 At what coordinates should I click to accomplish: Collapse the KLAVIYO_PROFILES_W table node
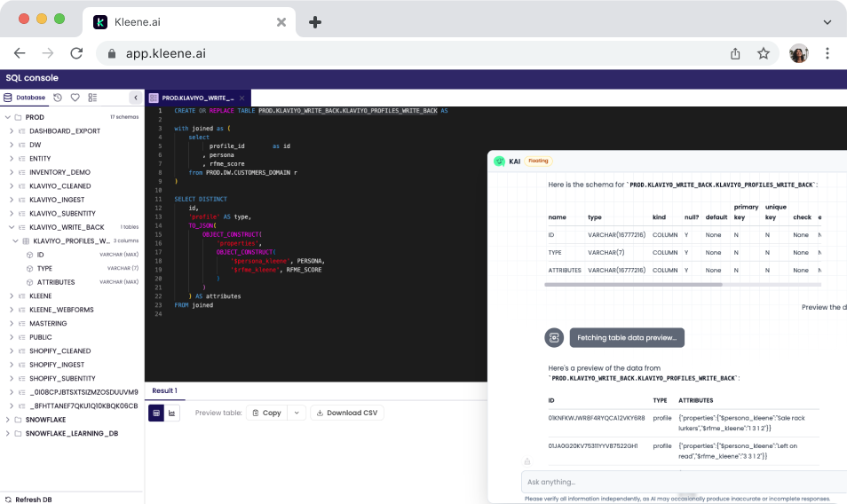[16, 241]
